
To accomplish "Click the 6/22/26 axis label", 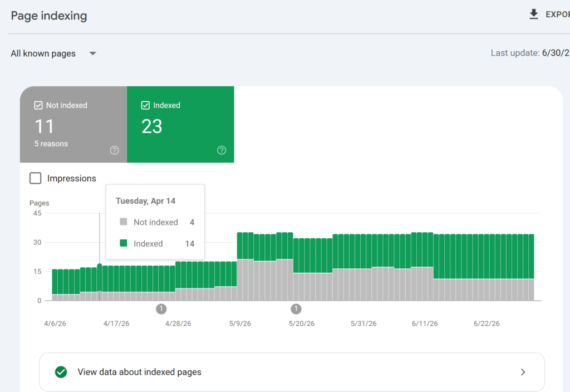I will point(487,324).
